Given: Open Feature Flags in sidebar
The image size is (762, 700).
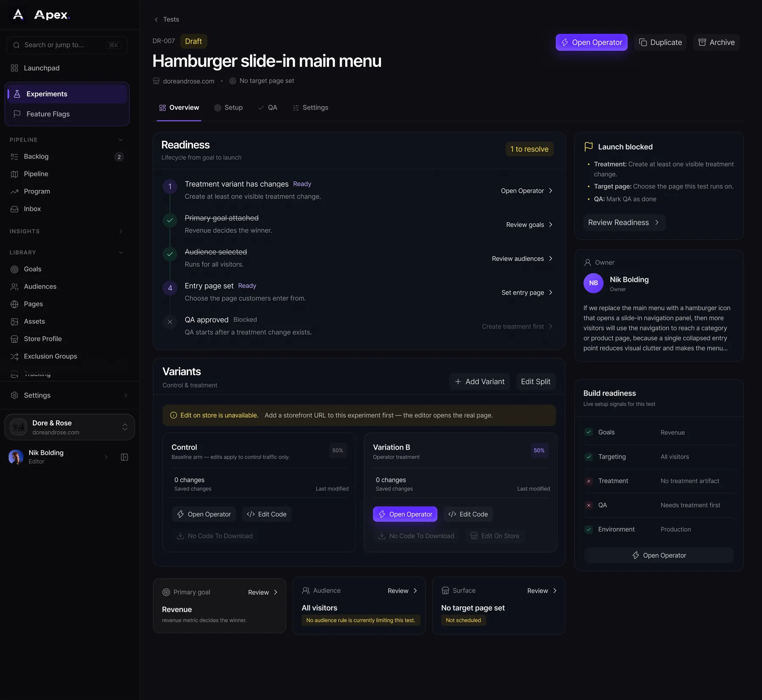Looking at the screenshot, I should [67, 114].
